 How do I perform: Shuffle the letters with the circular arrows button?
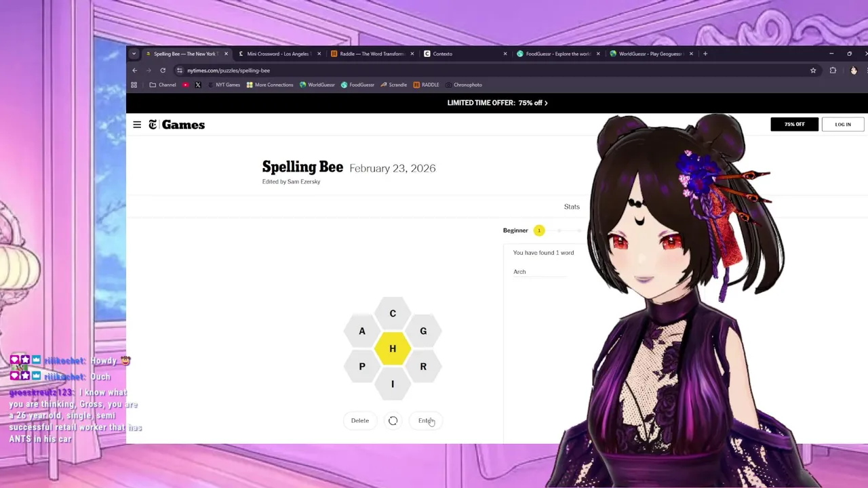(393, 420)
